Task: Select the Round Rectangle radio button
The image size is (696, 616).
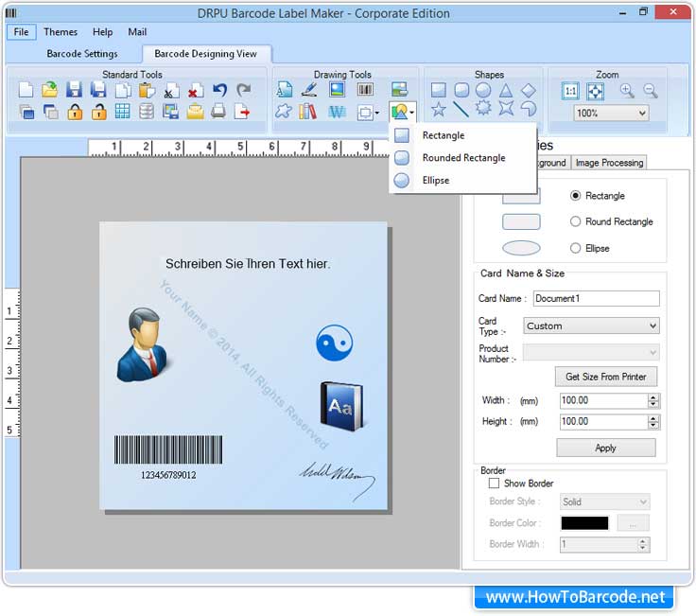Action: tap(575, 221)
